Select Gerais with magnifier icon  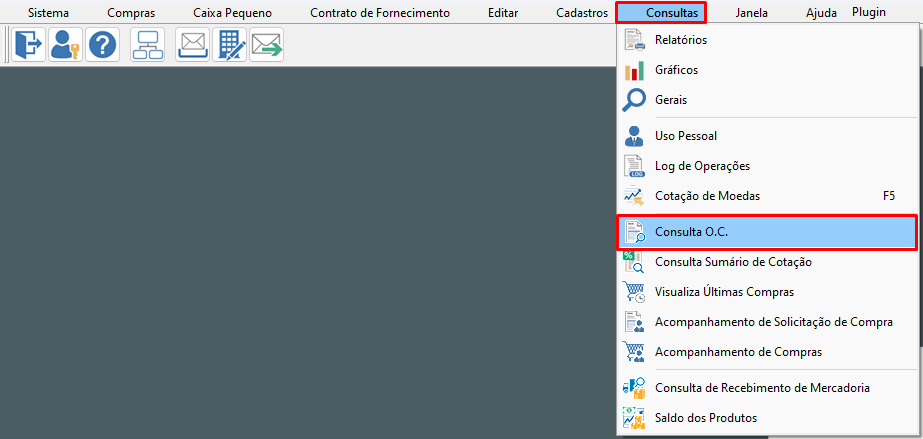(x=769, y=100)
